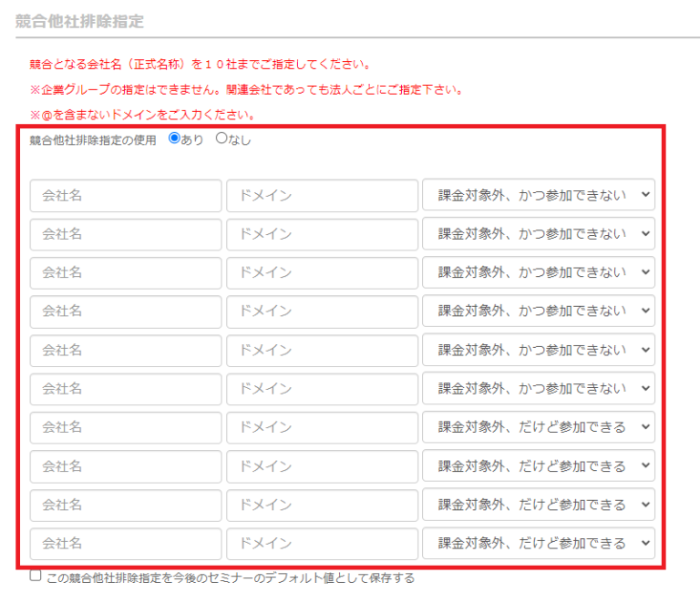
Task: Click the third row ドメイン input field
Action: [x=322, y=272]
